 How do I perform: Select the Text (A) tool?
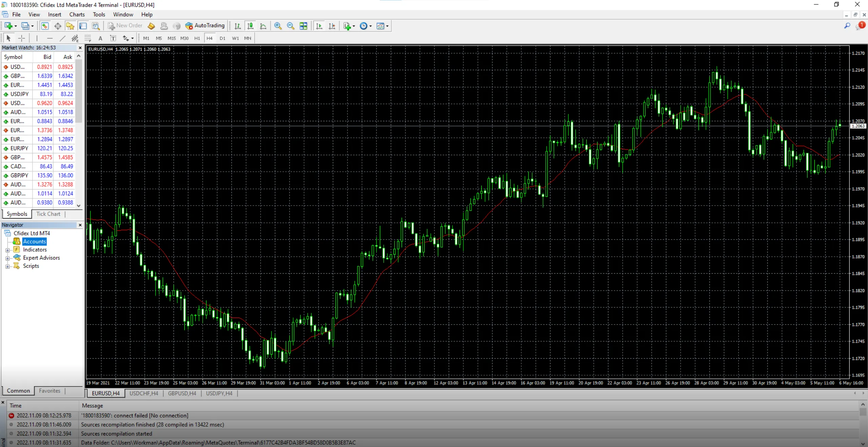pyautogui.click(x=100, y=38)
